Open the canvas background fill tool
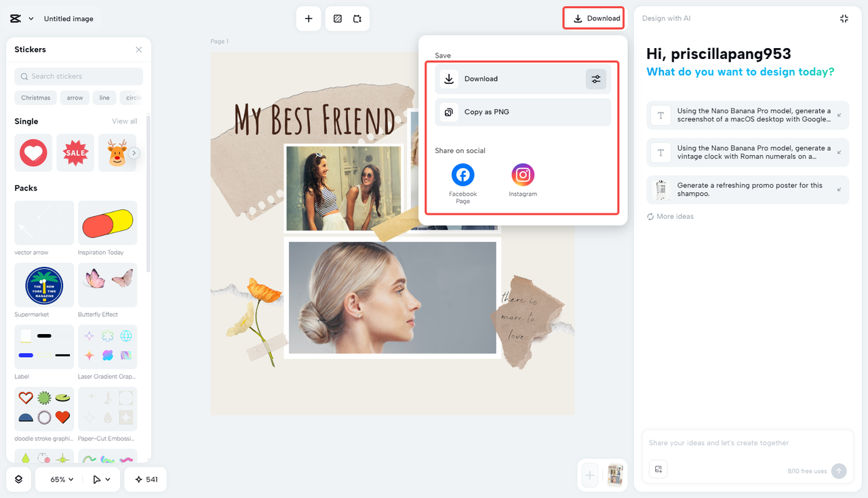The width and height of the screenshot is (868, 498). [x=337, y=18]
